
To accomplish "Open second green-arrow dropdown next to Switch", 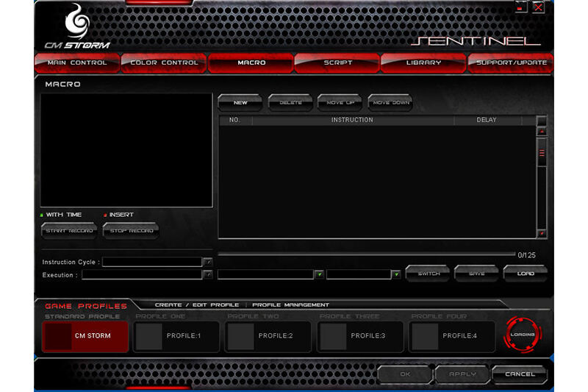I will 396,274.
